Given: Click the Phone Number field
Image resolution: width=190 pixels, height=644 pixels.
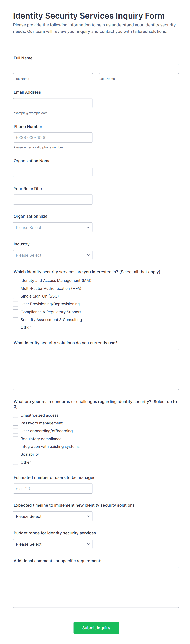Looking at the screenshot, I should (53, 138).
